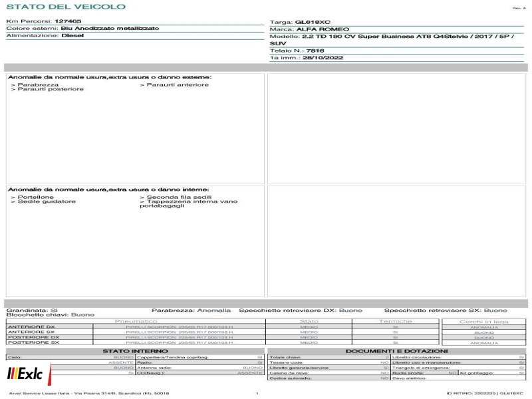Click the Telaio N. value 7816

(315, 51)
